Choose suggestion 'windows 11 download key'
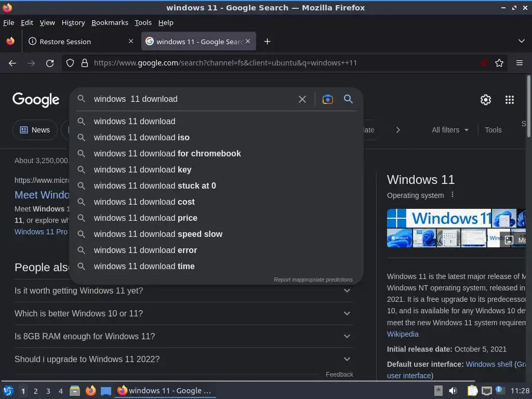The image size is (532, 399). point(217,170)
